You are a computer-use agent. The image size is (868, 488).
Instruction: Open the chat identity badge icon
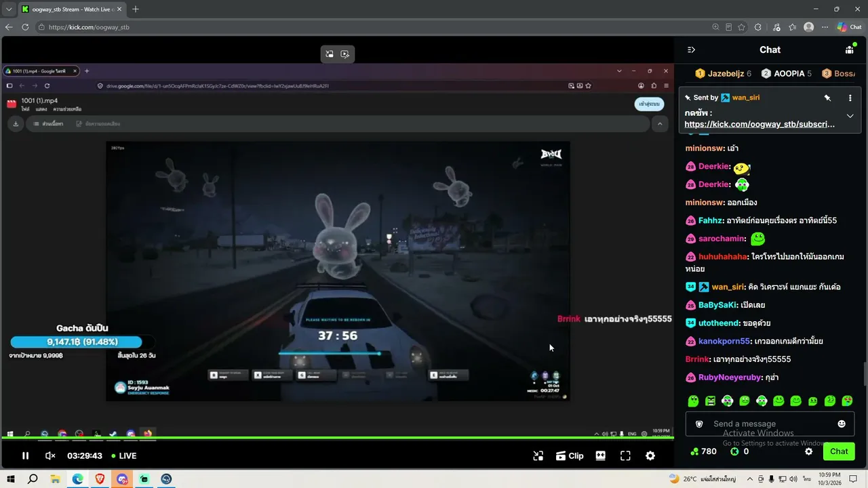(x=699, y=424)
